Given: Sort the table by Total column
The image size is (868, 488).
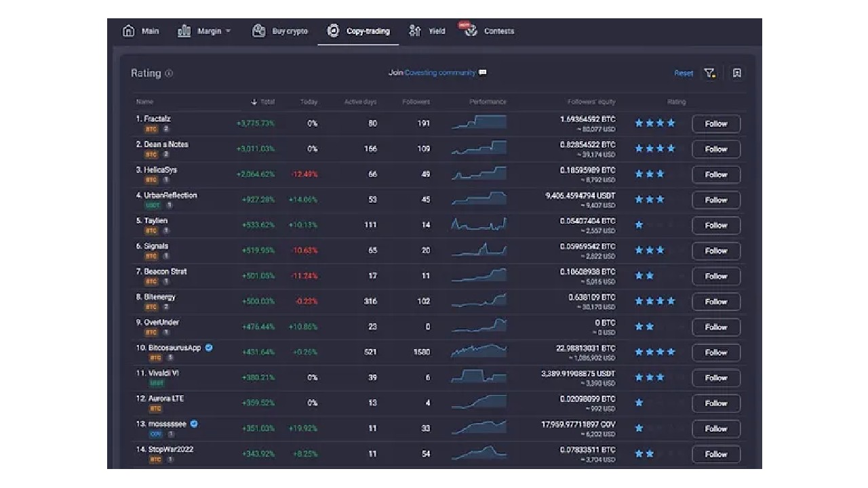Looking at the screenshot, I should pos(263,102).
